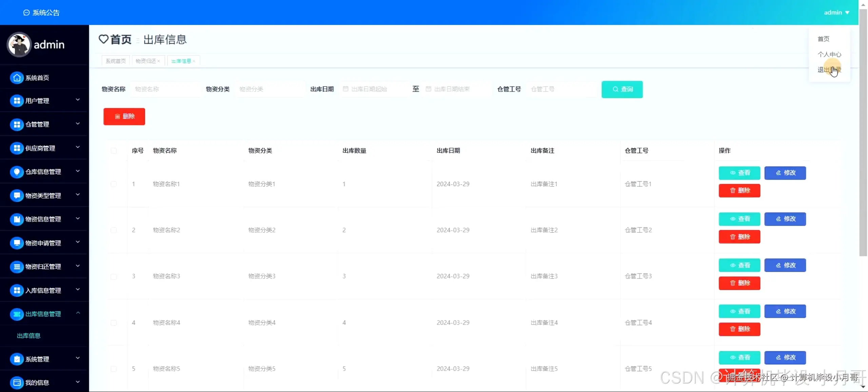Click the 系统管理 clipboard icon
Screen dimensions: 868x392
(17, 359)
